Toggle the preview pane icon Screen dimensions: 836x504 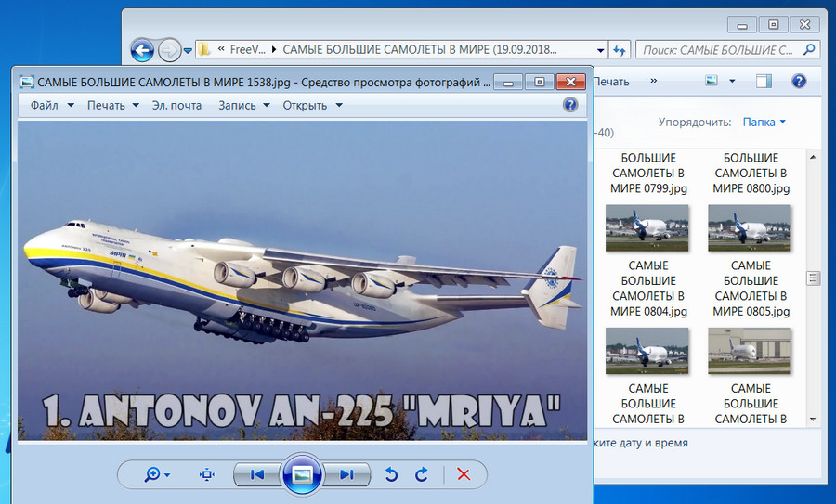pos(764,81)
